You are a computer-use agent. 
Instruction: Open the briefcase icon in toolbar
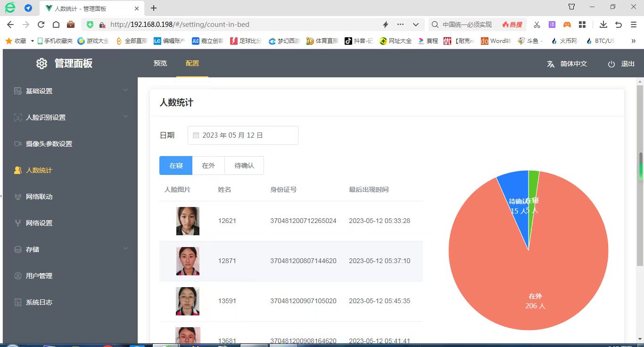(71, 25)
